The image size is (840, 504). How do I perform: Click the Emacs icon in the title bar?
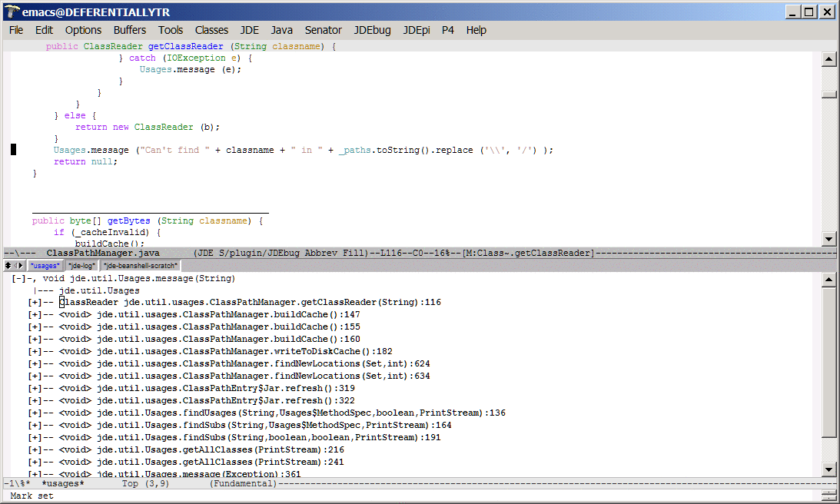[12, 11]
